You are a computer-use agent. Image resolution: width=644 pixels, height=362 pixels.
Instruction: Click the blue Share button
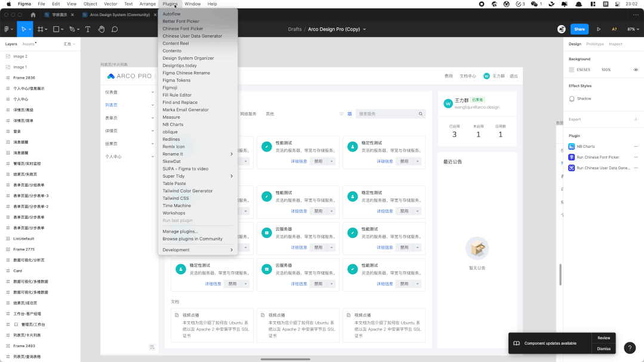pos(579,29)
